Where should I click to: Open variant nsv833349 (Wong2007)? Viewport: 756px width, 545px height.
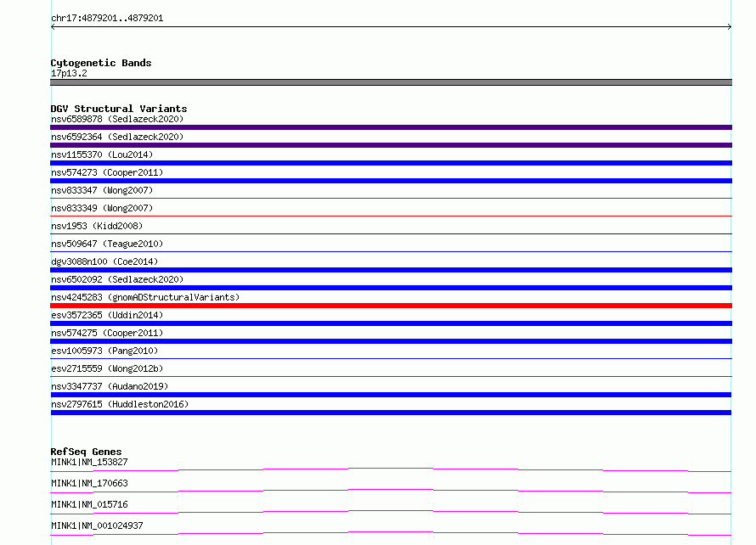coord(102,208)
